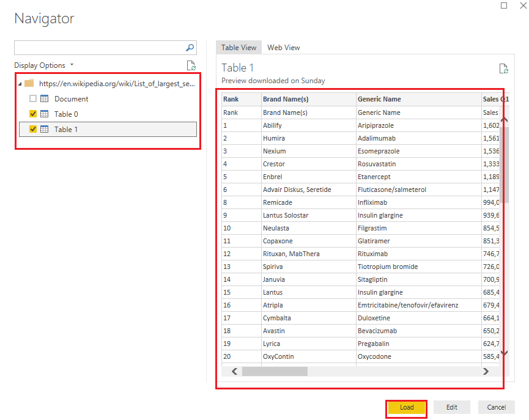Click the table icon next to Document
529x420 pixels.
[x=44, y=98]
